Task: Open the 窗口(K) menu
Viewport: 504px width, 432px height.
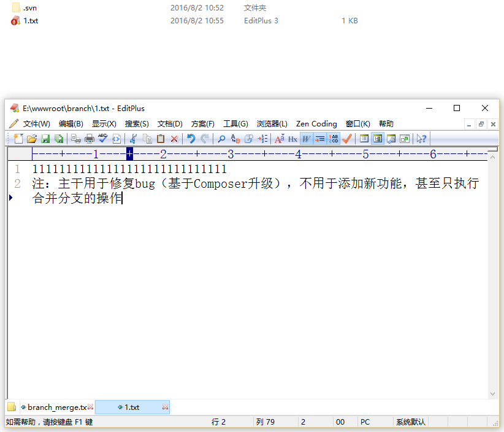Action: [358, 124]
